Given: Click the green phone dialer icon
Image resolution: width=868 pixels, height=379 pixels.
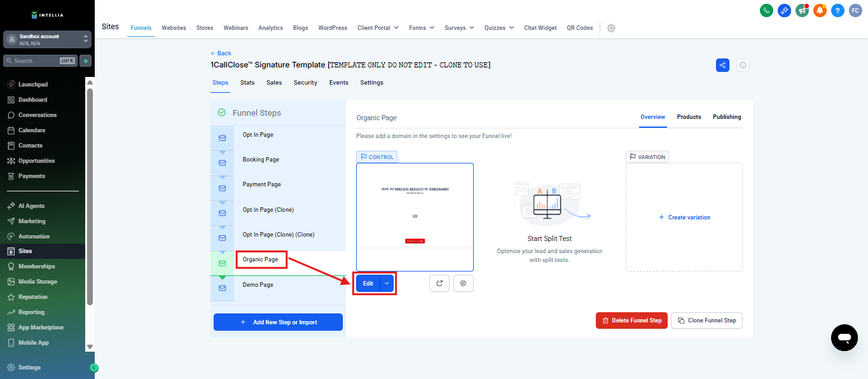Looking at the screenshot, I should pos(766,10).
